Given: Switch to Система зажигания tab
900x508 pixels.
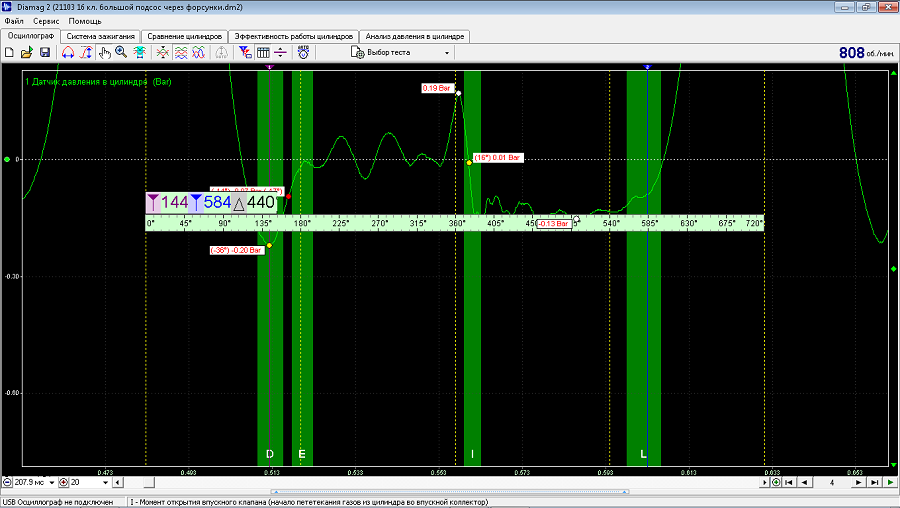Looking at the screenshot, I should (x=100, y=36).
